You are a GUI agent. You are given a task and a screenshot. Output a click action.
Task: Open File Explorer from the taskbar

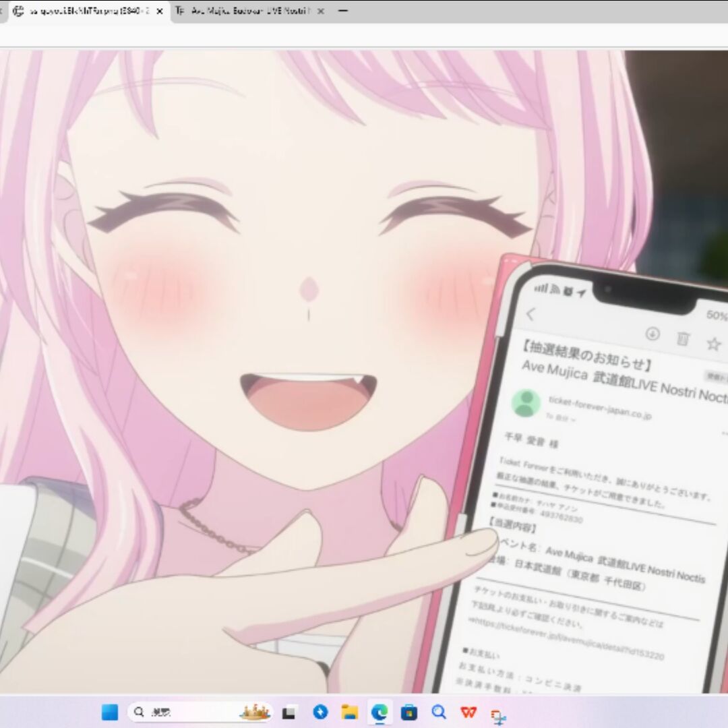click(x=350, y=712)
